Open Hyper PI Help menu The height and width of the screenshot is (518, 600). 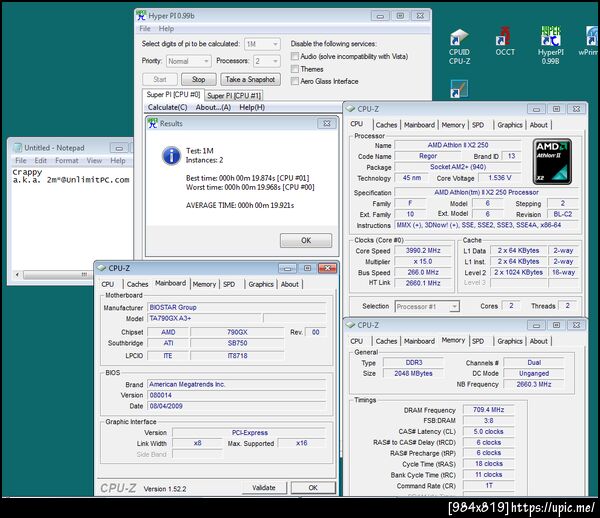pos(166,29)
